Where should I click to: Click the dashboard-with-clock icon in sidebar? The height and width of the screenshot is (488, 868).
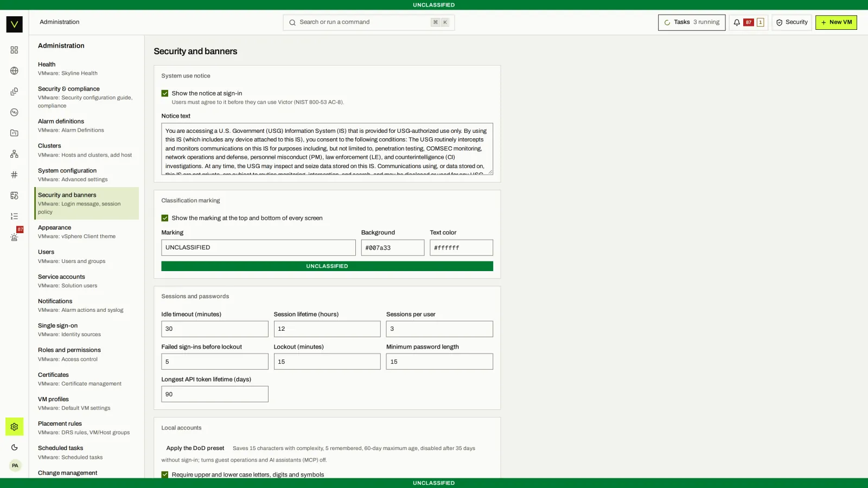point(14,195)
